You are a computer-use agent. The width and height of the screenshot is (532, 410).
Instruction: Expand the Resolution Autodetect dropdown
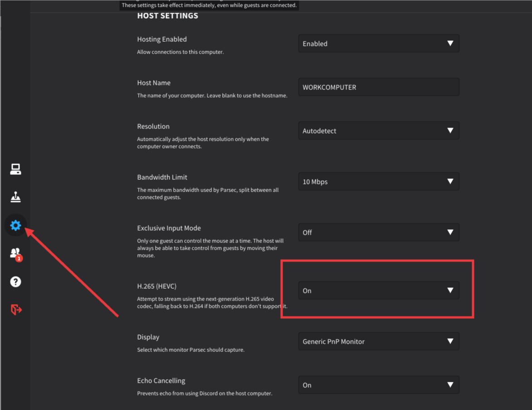[x=378, y=131]
